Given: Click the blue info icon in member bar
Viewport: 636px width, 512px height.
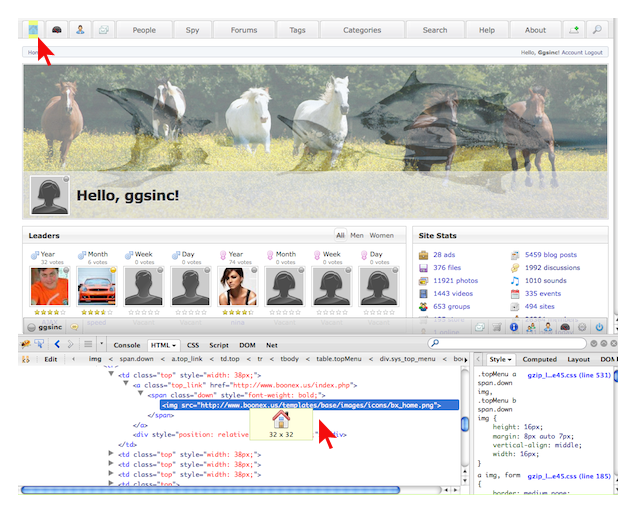Looking at the screenshot, I should tap(513, 327).
